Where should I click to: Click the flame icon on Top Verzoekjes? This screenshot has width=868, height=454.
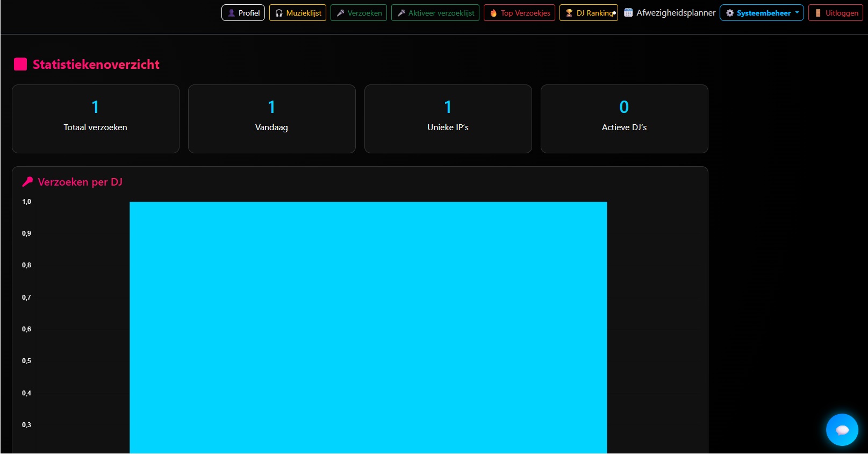tap(493, 13)
